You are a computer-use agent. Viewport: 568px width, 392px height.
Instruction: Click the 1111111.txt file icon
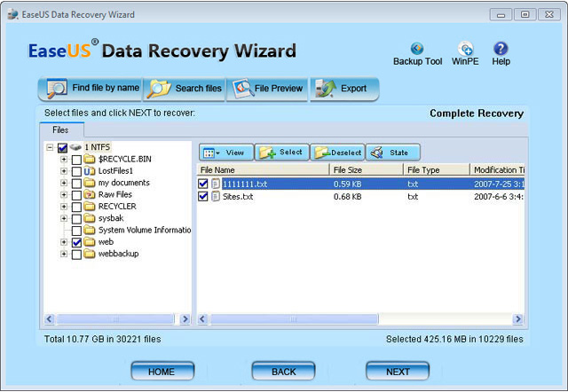tap(216, 184)
